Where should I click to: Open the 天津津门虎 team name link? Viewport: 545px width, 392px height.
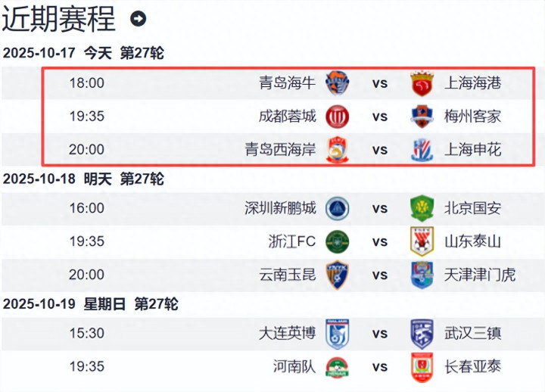tap(480, 275)
